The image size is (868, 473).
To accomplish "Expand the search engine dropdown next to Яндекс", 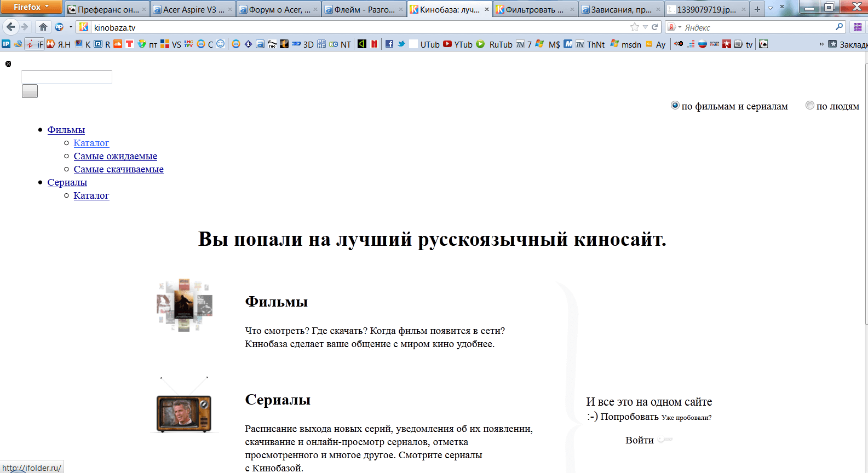I will click(x=674, y=27).
